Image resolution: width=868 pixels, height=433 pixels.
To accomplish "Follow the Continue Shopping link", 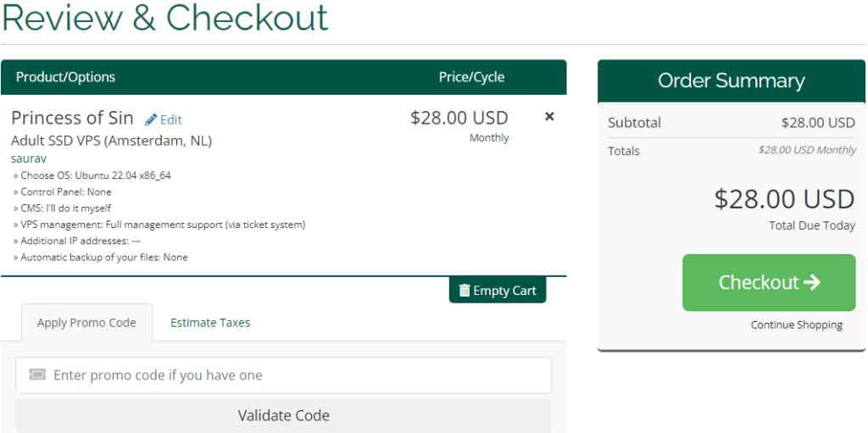I will [x=797, y=325].
